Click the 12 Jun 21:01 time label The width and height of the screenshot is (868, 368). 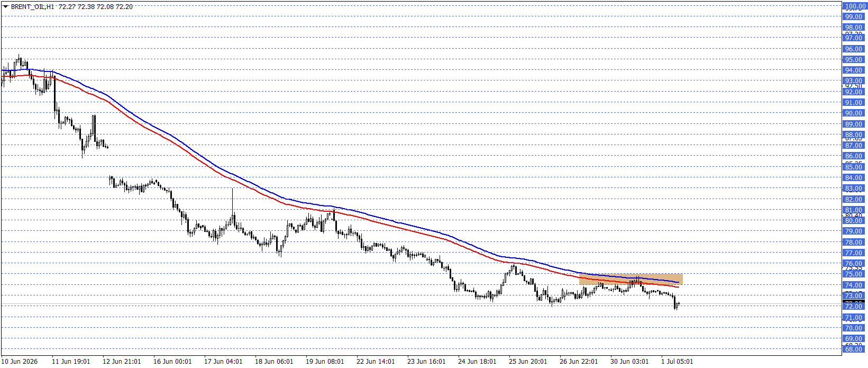[122, 362]
